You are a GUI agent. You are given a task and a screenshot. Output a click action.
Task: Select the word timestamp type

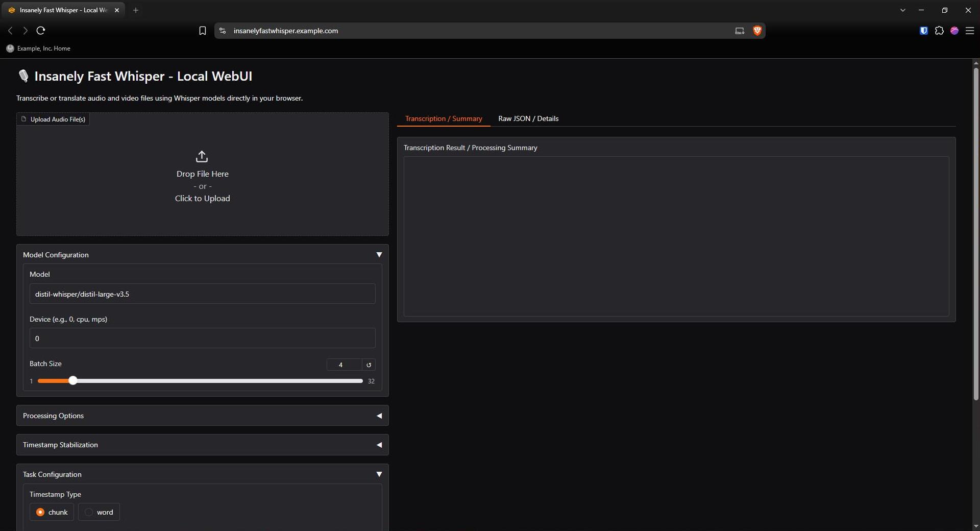pyautogui.click(x=99, y=512)
